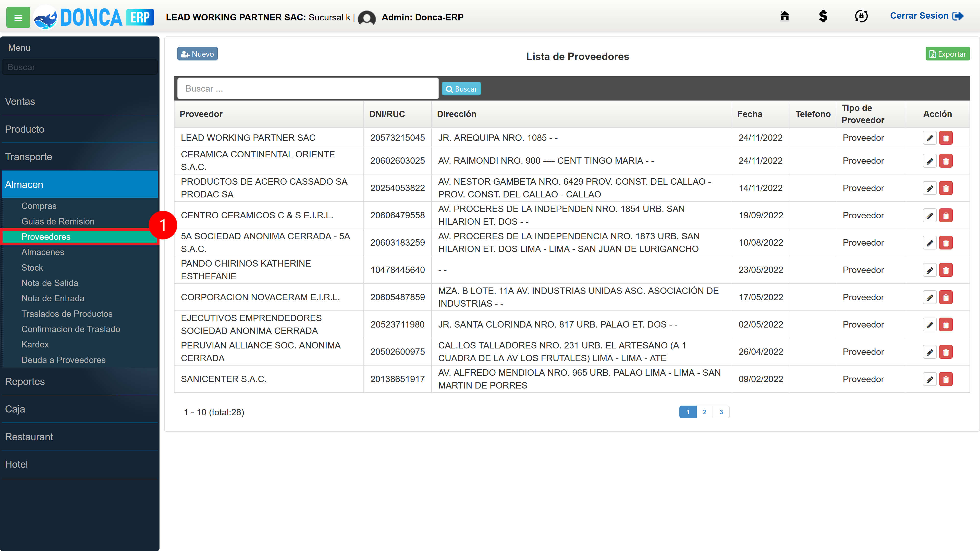Go to pagination page 3
This screenshot has height=551, width=980.
coord(721,412)
